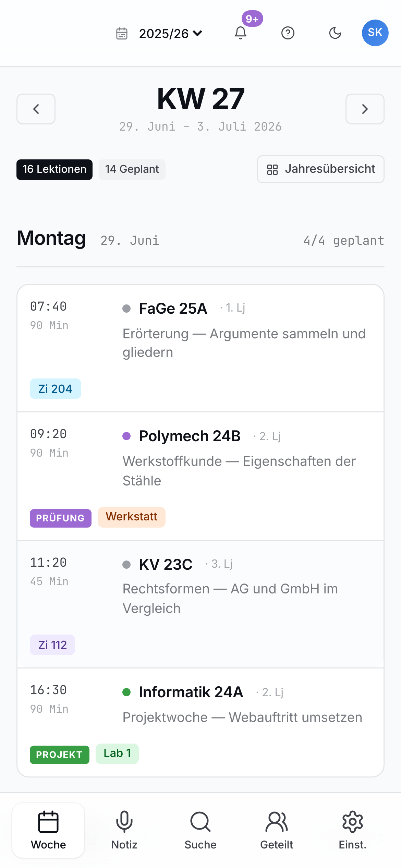
Task: Select the 14 Geplant filter chip
Action: (132, 169)
